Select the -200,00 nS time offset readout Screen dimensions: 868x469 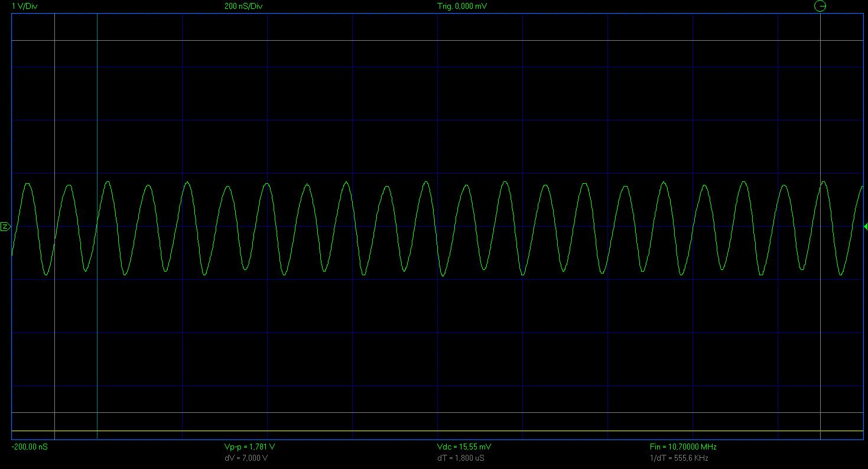(x=30, y=447)
